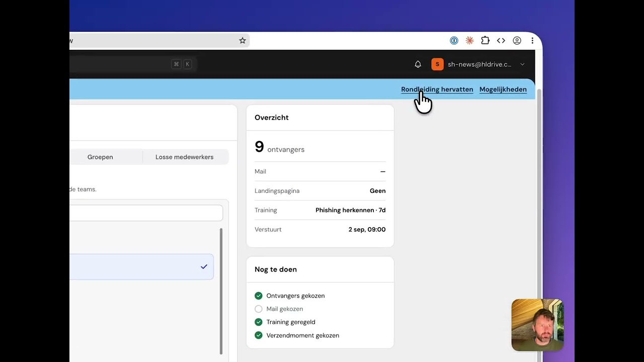The image size is (644, 362).
Task: Click the Landingspagina value "Geen"
Action: 378,191
